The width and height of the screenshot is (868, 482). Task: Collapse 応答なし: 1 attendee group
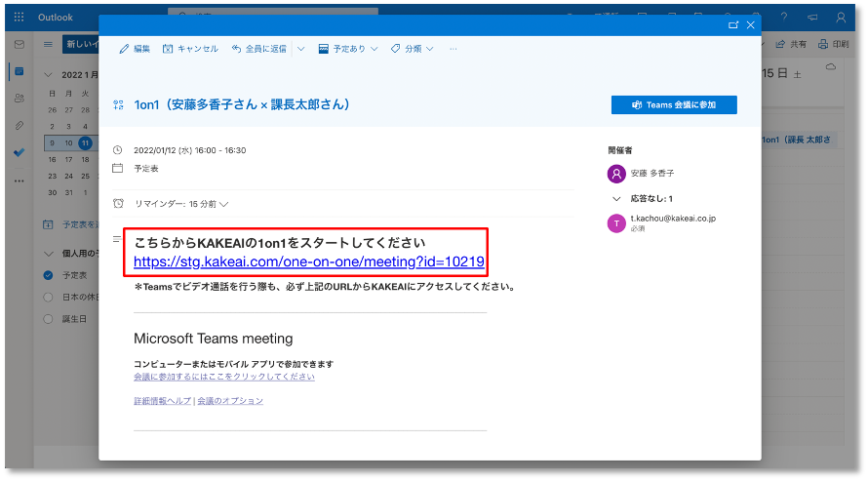point(616,198)
